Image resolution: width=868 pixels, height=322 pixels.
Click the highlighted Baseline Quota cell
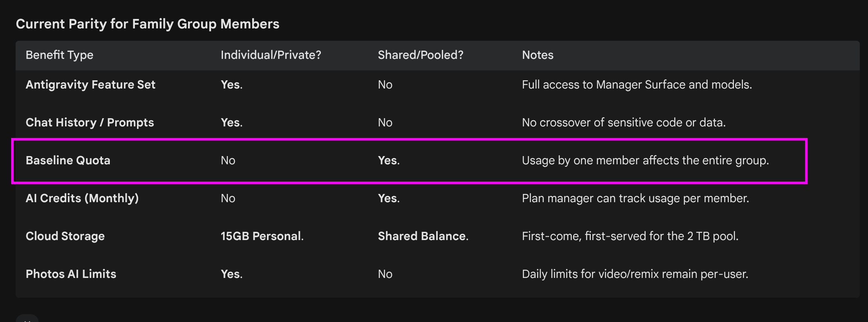(x=68, y=161)
